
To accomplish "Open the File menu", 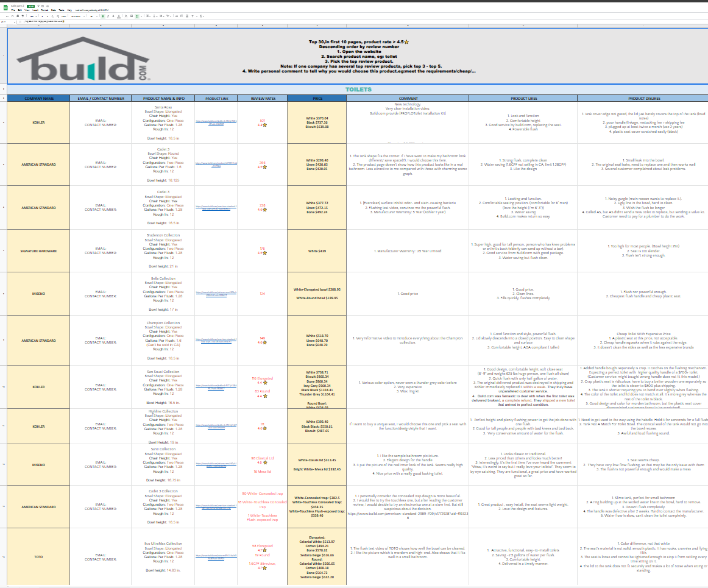I will coord(13,10).
